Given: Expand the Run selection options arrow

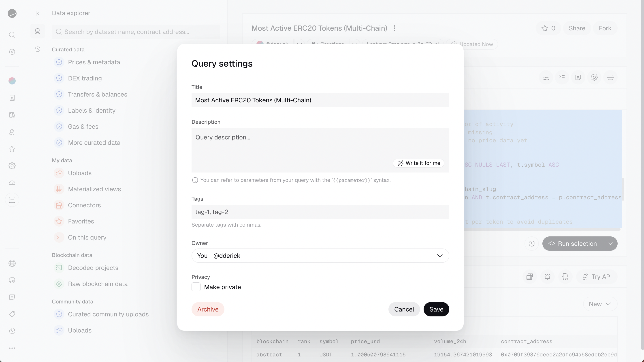Looking at the screenshot, I should pos(610,244).
